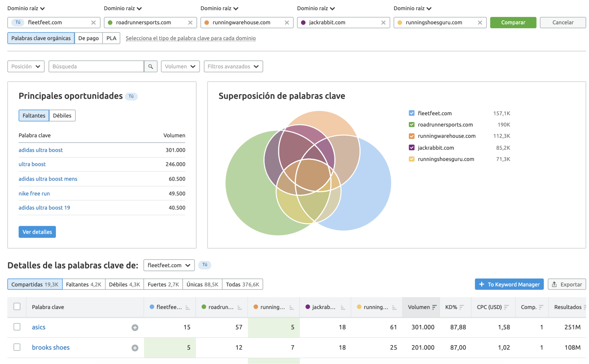This screenshot has height=364, width=589.
Task: Open Faltantes 4,2K tab
Action: [x=84, y=285]
